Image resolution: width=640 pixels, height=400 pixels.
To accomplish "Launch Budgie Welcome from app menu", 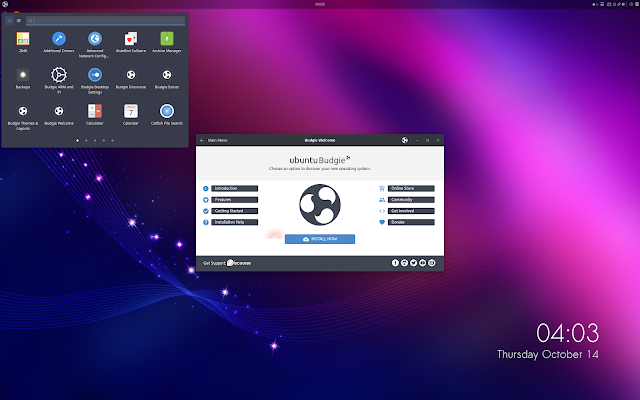I will [x=59, y=111].
